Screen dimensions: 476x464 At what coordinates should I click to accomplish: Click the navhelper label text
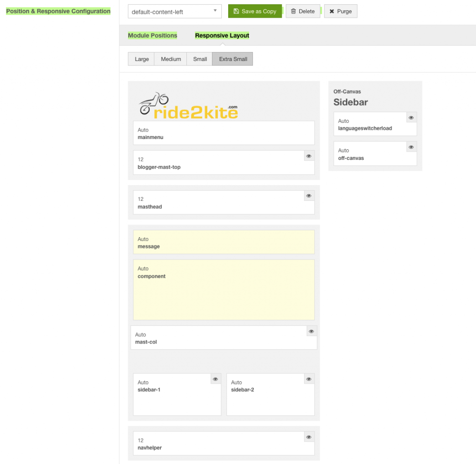tap(150, 448)
